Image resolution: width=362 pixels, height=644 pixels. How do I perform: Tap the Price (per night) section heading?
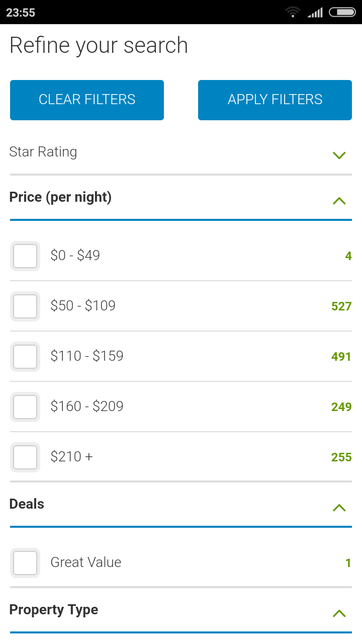[x=60, y=197]
